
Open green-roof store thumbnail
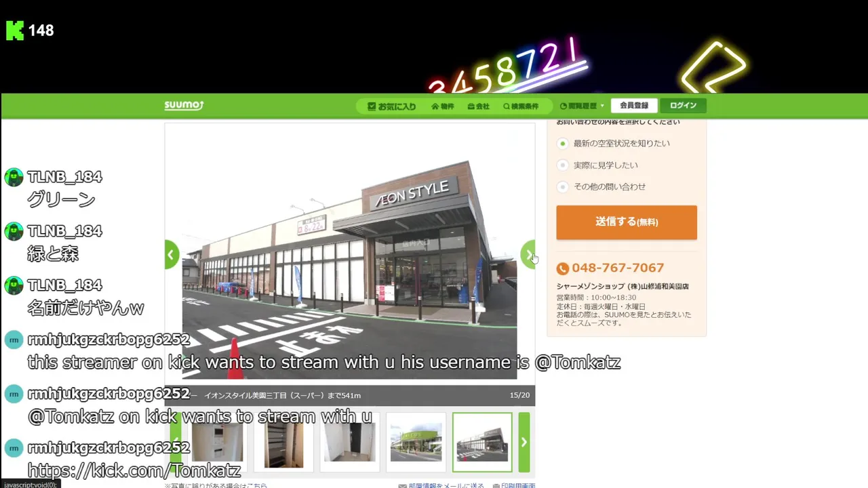pos(416,442)
